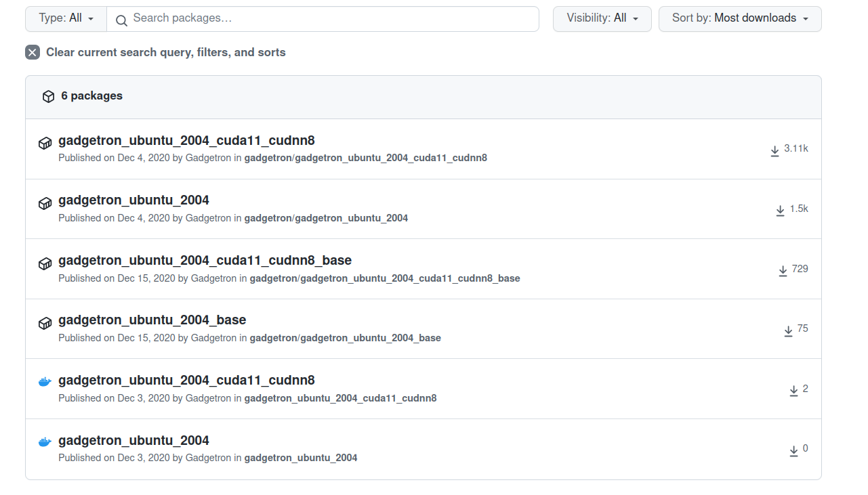Open the gadgetron_ubuntu_2004_cuda11_cudnn8_base package
The image size is (868, 495).
205,260
